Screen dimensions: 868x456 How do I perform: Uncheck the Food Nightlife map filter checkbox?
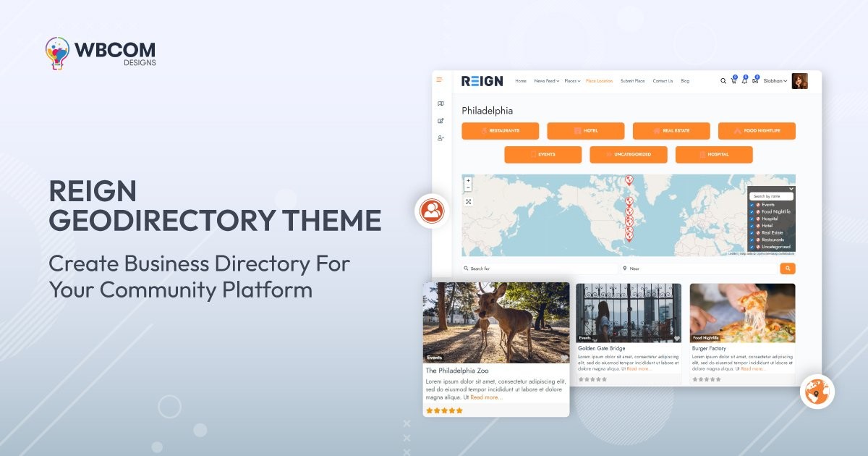[x=752, y=212]
